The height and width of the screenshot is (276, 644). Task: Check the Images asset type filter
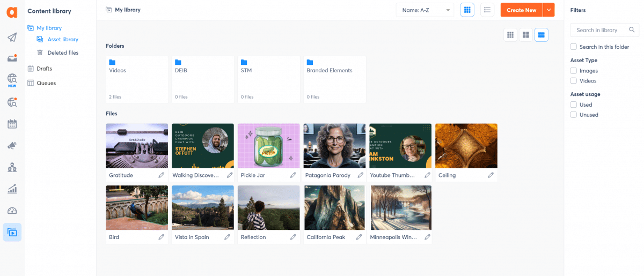pos(574,71)
